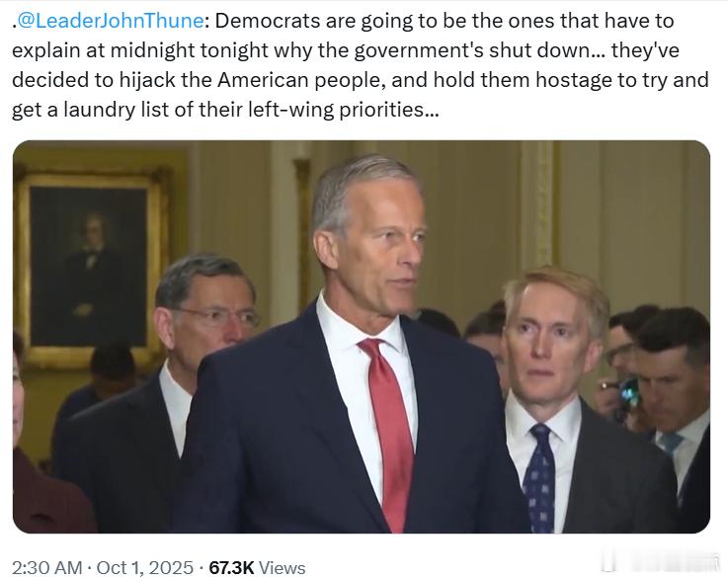
Task: Open the @LeaderJohnThune profile mention link
Action: coord(110,21)
